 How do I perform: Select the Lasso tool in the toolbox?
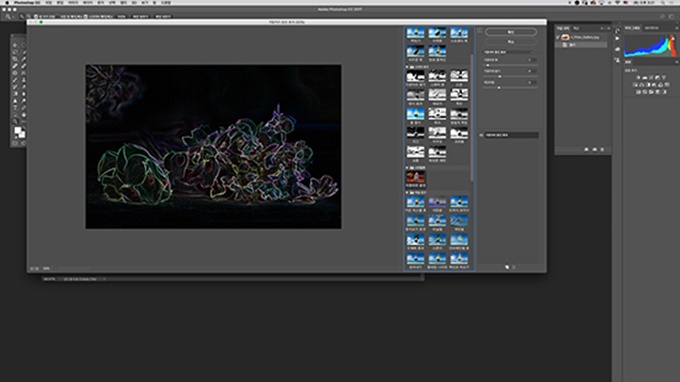click(x=15, y=52)
